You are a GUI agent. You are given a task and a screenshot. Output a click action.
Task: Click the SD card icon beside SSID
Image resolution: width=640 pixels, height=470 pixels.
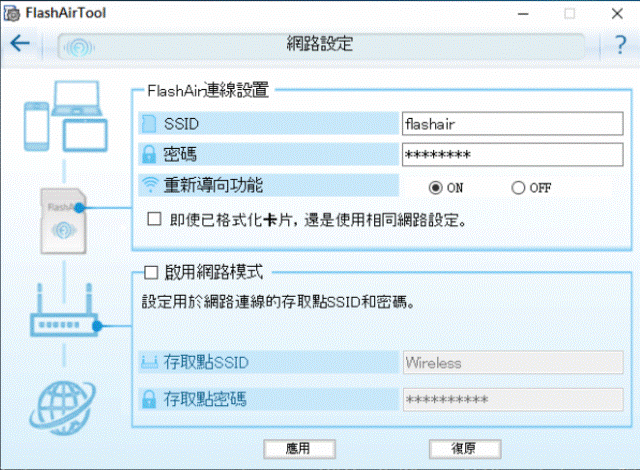tap(149, 124)
